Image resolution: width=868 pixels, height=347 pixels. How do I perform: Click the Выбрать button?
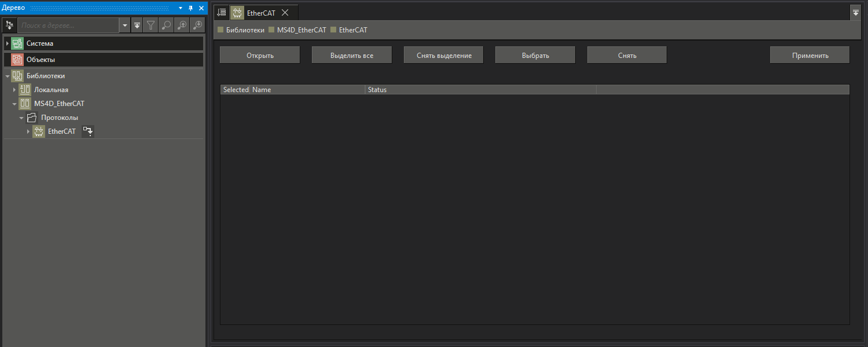(x=535, y=55)
